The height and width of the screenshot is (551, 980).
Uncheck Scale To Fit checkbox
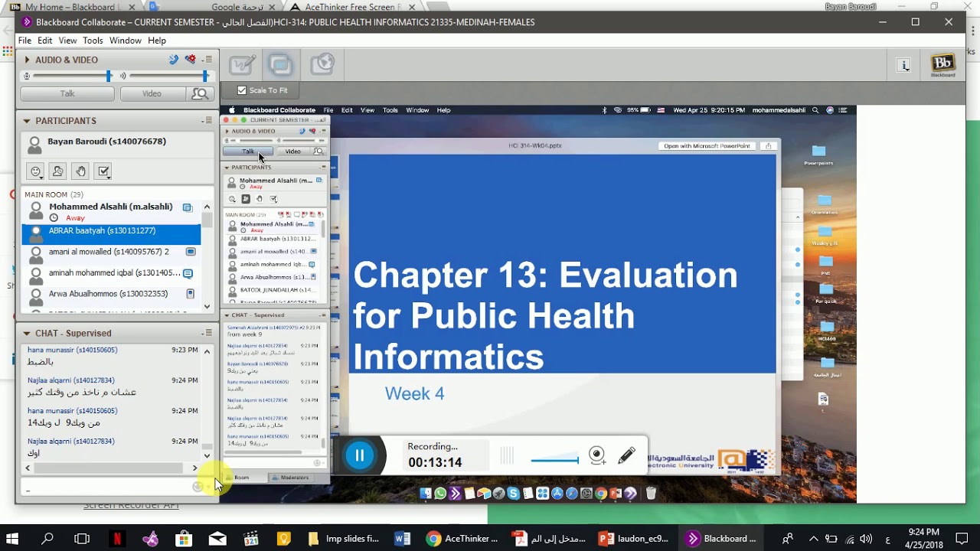[x=242, y=90]
